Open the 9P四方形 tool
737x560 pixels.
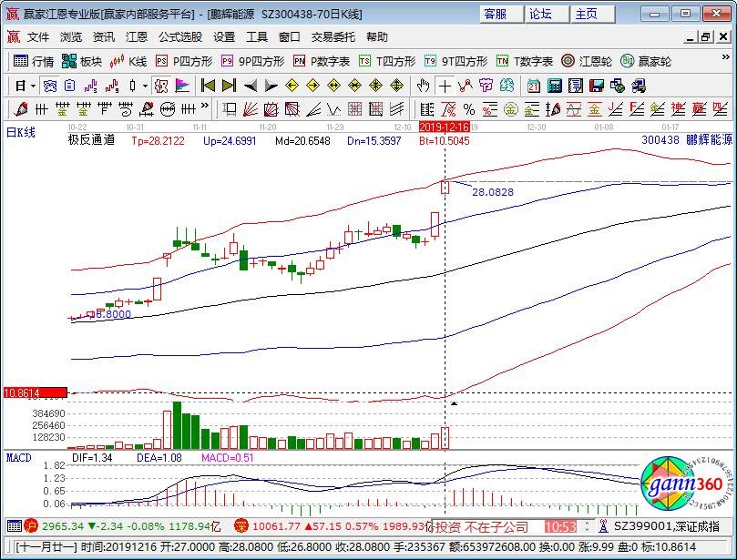point(253,62)
